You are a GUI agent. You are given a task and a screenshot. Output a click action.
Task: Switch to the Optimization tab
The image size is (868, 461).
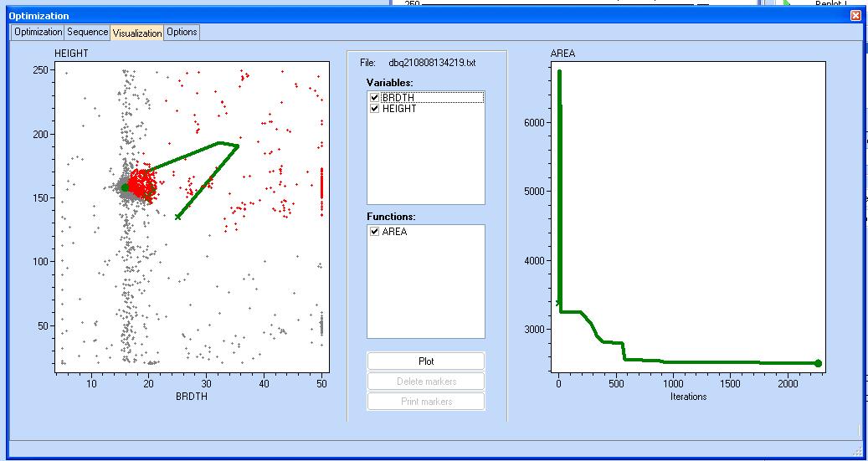coord(38,32)
